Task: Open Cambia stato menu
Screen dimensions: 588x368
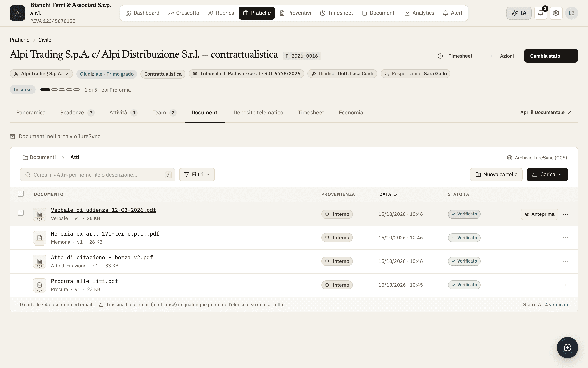Action: pyautogui.click(x=551, y=56)
